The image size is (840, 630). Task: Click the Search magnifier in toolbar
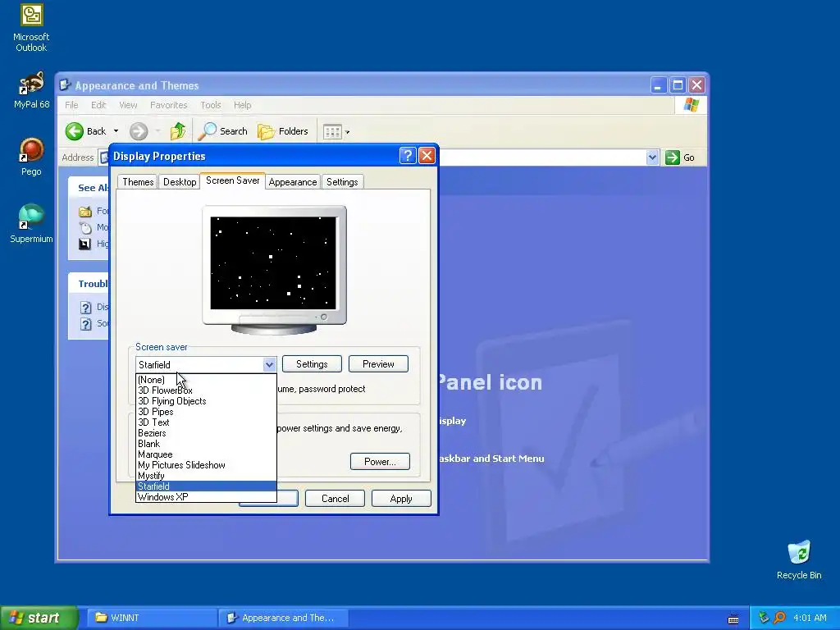pyautogui.click(x=208, y=131)
